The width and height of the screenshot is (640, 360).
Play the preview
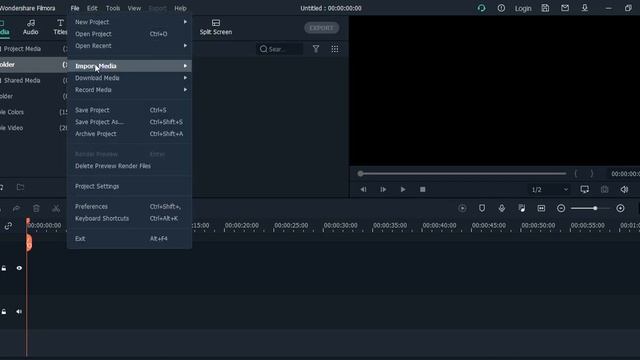click(x=403, y=189)
